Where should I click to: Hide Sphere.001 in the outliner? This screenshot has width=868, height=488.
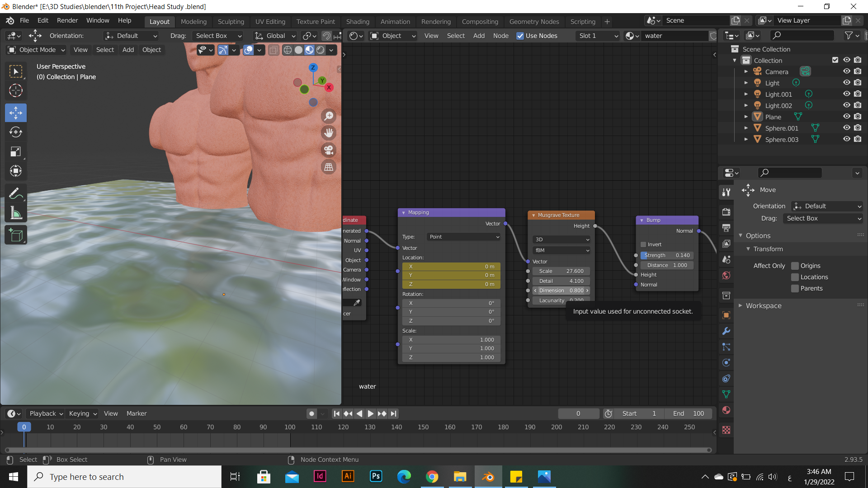pyautogui.click(x=846, y=128)
